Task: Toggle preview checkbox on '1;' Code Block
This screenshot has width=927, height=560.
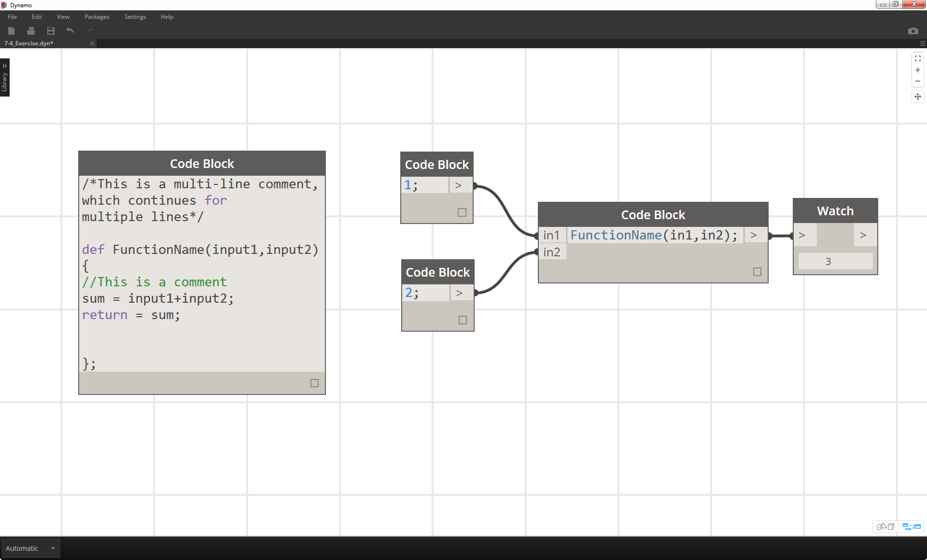Action: 462,212
